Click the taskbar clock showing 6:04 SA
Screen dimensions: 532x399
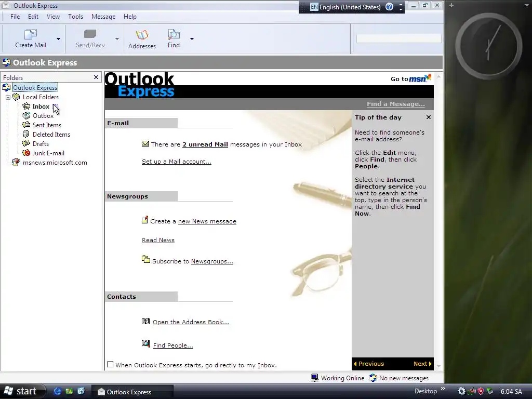click(511, 392)
